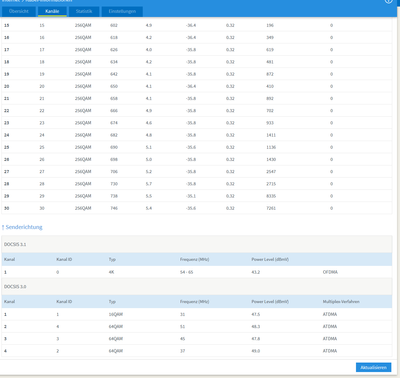Click the error count 8335 in channel 29
This screenshot has width=400, height=378.
pos(271,196)
